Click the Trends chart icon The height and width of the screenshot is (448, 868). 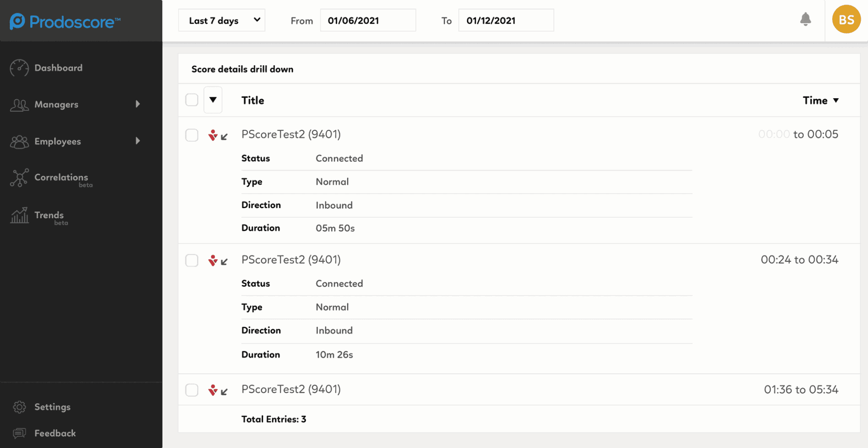click(x=19, y=215)
